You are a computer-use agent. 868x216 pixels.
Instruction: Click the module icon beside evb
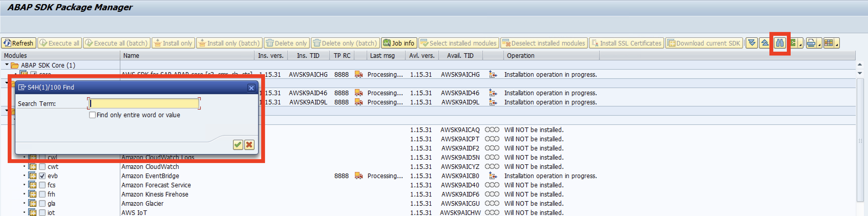[x=33, y=176]
